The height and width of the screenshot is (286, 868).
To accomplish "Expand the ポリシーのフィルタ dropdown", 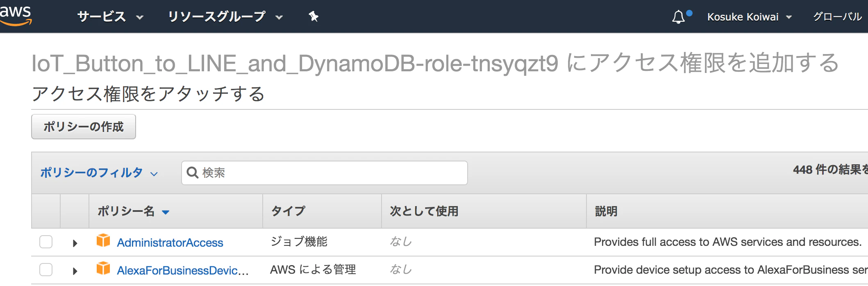I will (x=99, y=173).
